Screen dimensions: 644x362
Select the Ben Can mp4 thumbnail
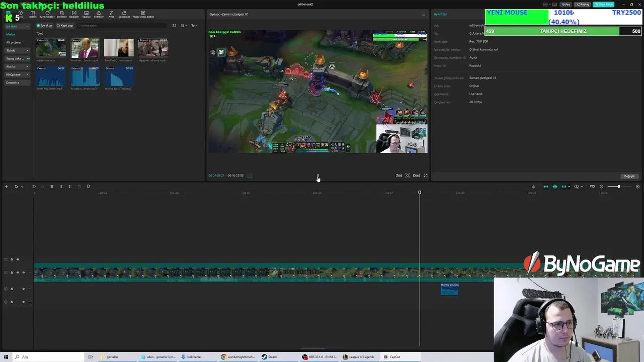pyautogui.click(x=119, y=47)
